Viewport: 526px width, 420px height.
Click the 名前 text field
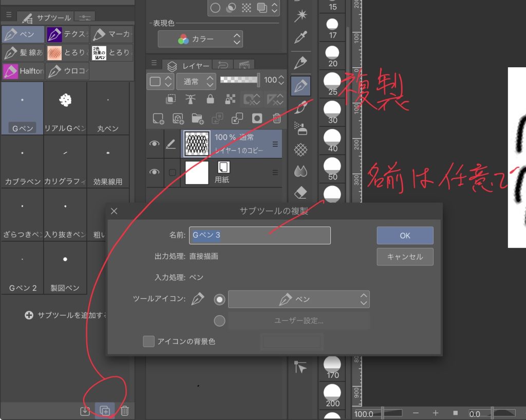[259, 236]
